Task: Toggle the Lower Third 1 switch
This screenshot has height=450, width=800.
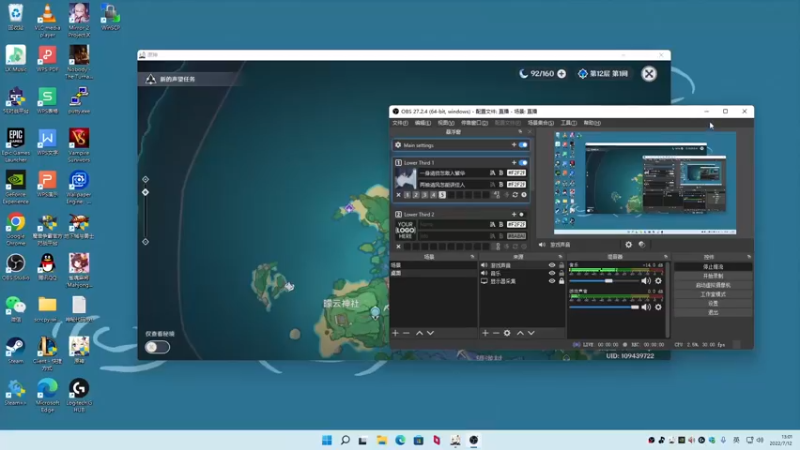Action: 523,163
